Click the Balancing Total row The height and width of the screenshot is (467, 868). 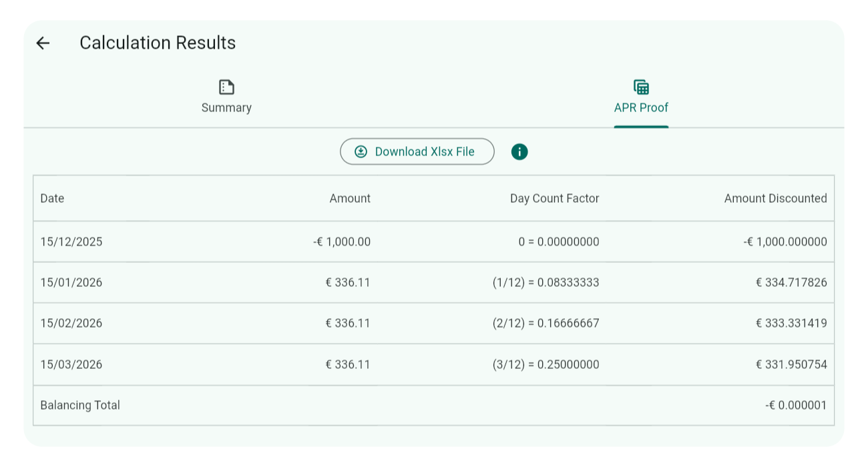click(x=434, y=405)
